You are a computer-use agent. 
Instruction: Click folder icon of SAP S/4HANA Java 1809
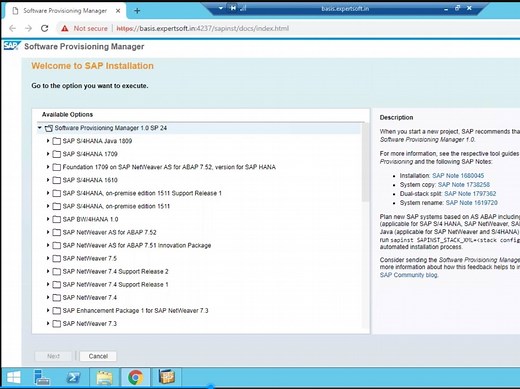tap(57, 141)
